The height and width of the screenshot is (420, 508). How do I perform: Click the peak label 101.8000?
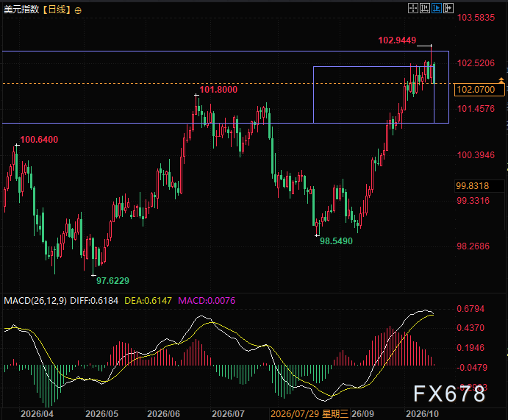pos(218,90)
